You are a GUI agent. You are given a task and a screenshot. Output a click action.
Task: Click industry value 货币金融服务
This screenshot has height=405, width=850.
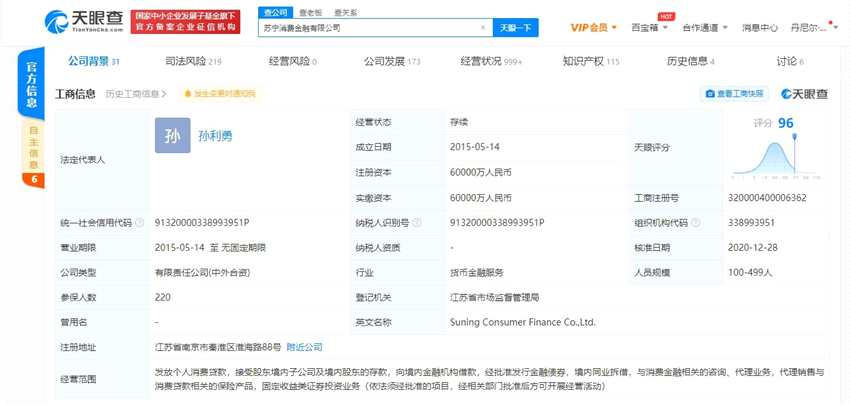[x=476, y=273]
